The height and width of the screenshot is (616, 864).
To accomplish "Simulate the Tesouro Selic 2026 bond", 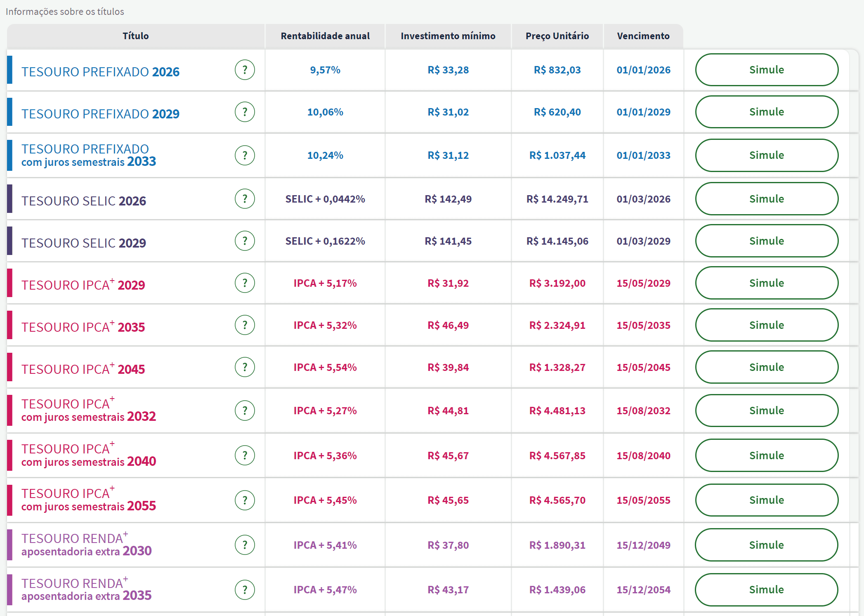I will point(767,199).
